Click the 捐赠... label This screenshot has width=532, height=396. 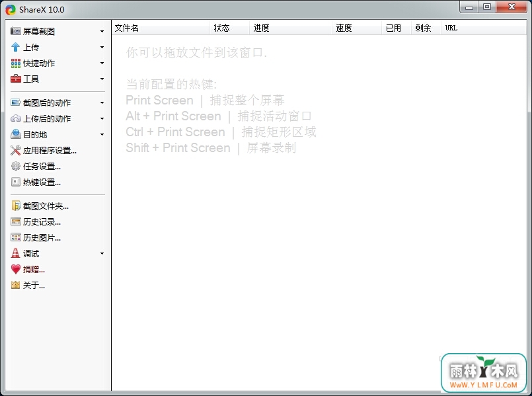[34, 269]
